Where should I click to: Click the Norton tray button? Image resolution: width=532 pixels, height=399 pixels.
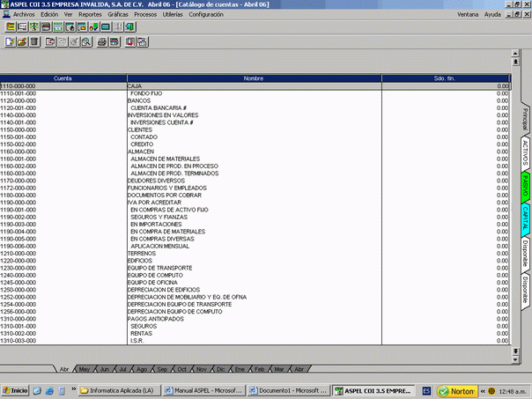tap(457, 391)
